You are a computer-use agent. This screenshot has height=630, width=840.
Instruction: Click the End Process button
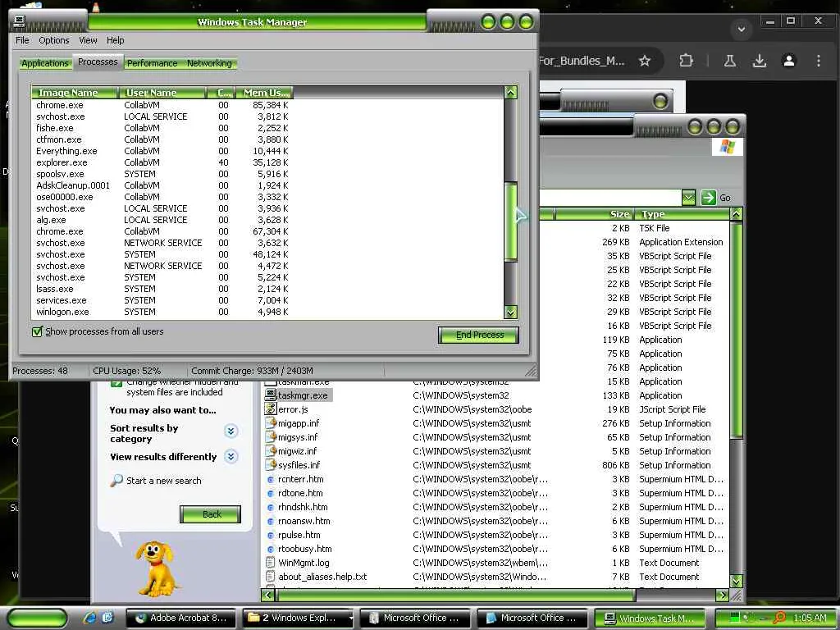(478, 335)
